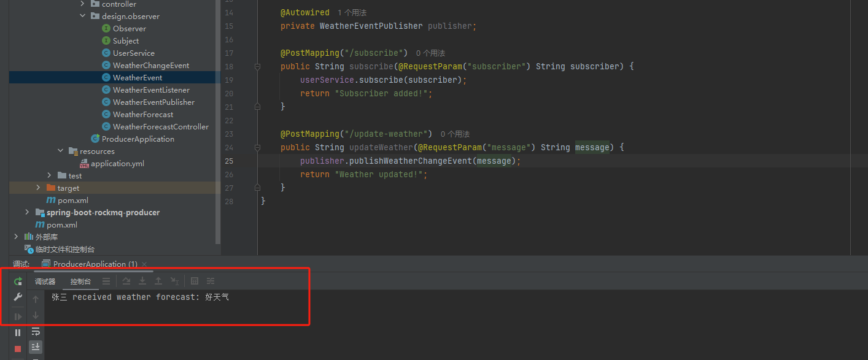Click the orange target folder icon
Image resolution: width=868 pixels, height=360 pixels.
pyautogui.click(x=51, y=188)
